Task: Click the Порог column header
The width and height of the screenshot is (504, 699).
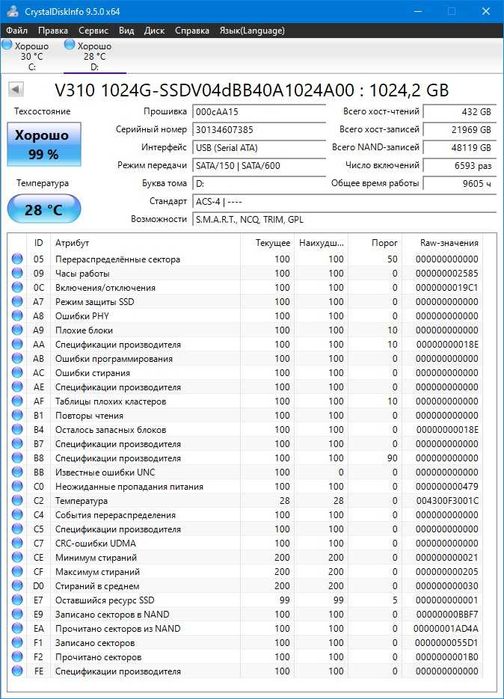Action: (375, 243)
